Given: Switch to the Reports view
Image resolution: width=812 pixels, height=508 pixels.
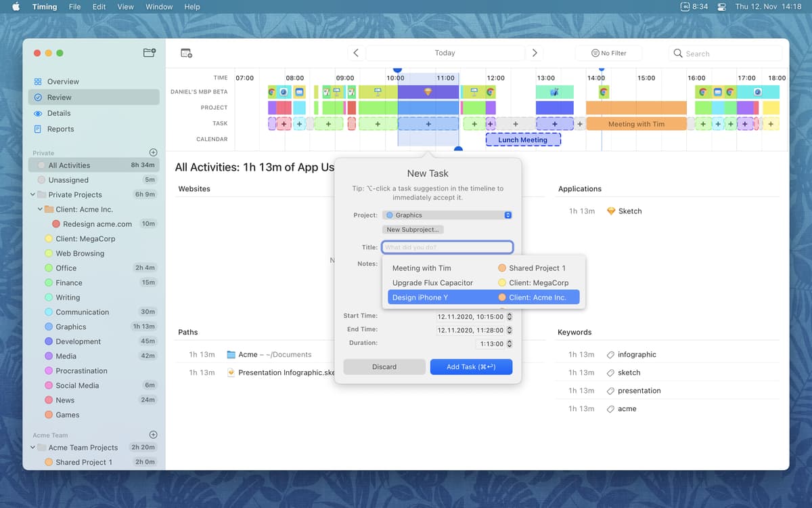Looking at the screenshot, I should click(x=60, y=129).
